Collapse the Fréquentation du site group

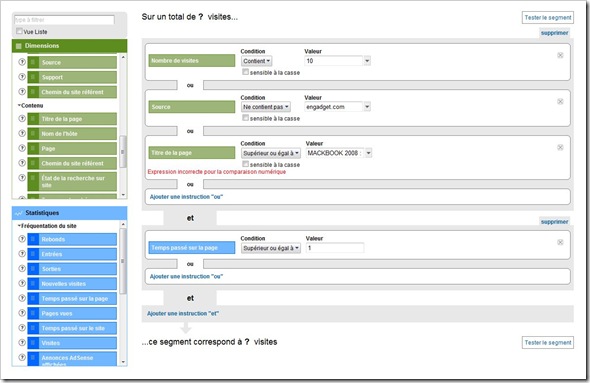(x=47, y=226)
